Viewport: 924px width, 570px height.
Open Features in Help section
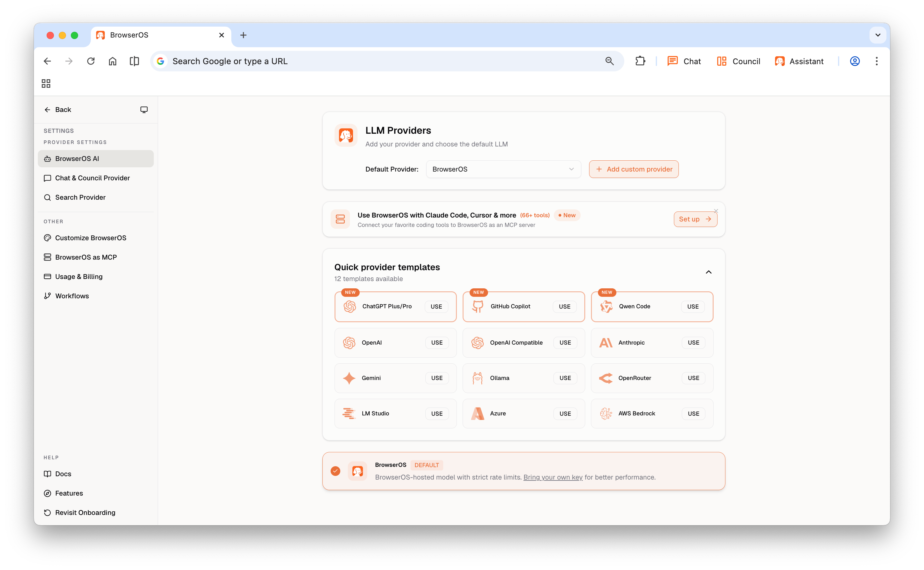pyautogui.click(x=96, y=493)
